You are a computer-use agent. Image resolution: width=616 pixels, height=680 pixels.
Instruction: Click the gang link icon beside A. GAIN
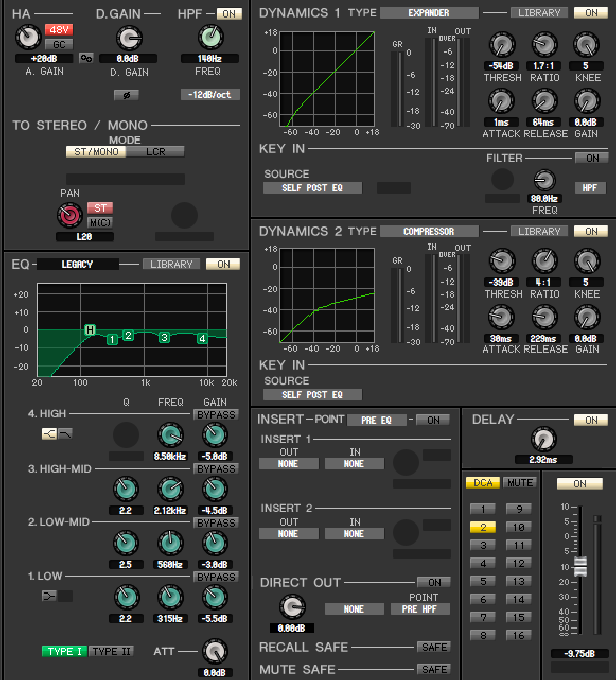click(86, 58)
